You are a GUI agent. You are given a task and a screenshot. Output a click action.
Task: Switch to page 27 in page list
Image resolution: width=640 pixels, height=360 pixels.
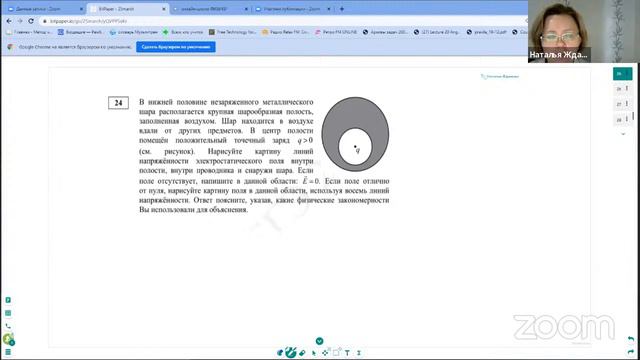[x=619, y=104]
